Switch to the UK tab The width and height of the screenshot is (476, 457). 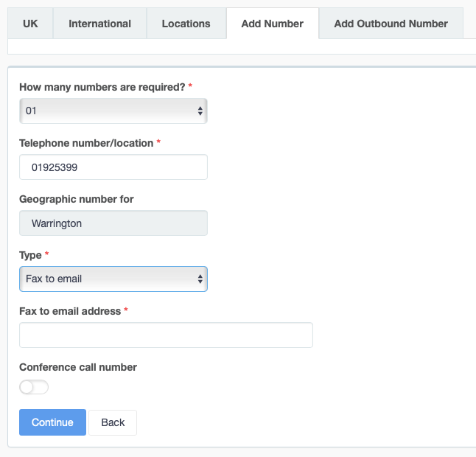pyautogui.click(x=30, y=24)
